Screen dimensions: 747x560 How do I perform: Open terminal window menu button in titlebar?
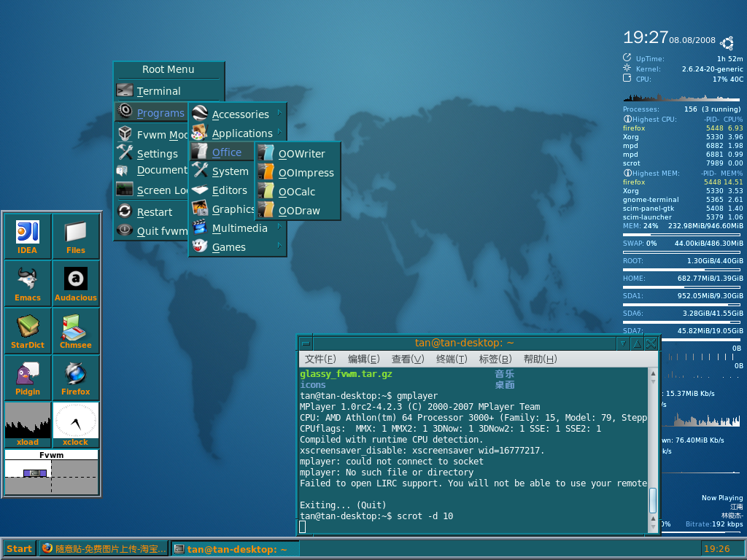pos(306,343)
